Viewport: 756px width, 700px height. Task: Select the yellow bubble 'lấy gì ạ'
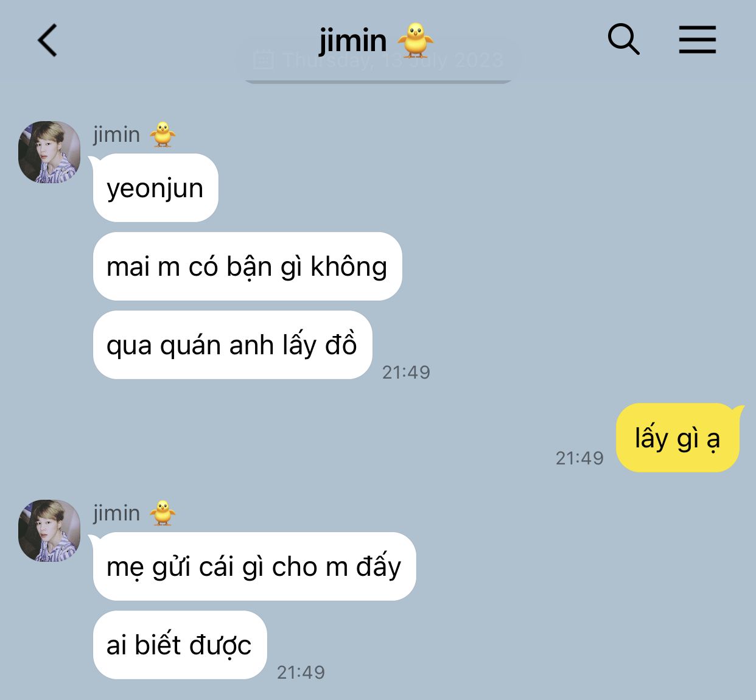677,438
